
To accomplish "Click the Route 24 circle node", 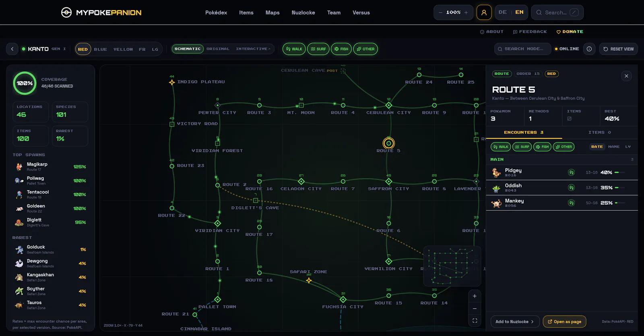I will (419, 75).
